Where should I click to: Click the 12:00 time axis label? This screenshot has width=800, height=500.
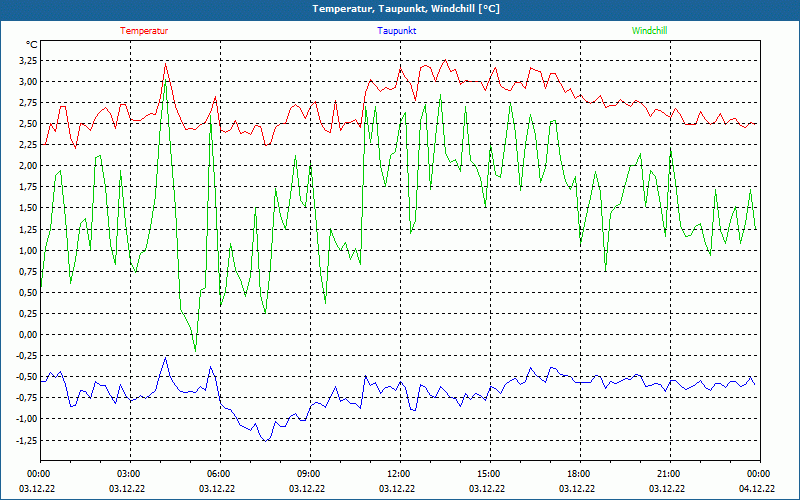(x=397, y=474)
